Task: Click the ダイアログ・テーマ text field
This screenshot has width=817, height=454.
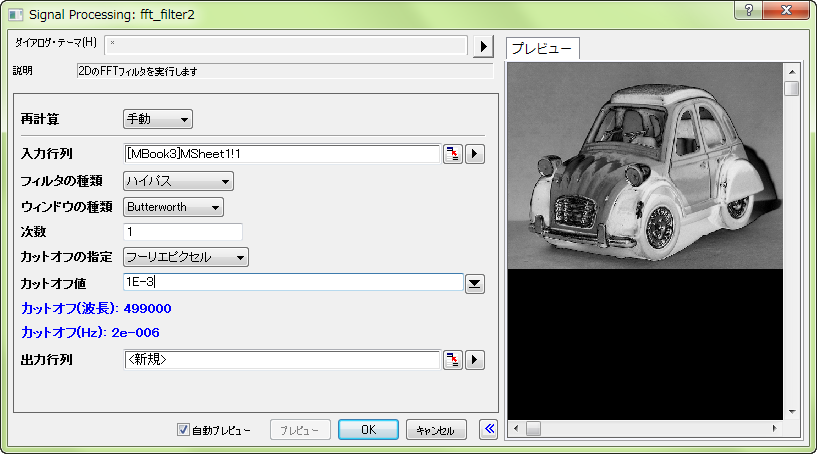Action: pyautogui.click(x=286, y=45)
